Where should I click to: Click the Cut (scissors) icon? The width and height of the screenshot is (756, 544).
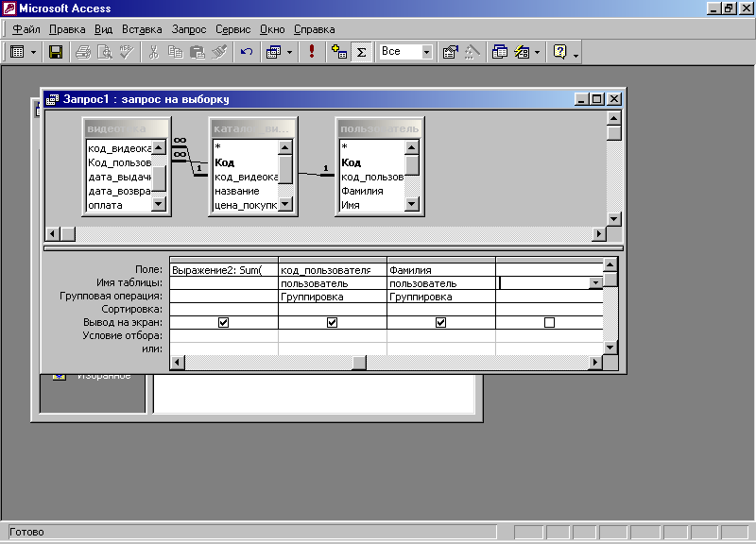pyautogui.click(x=154, y=52)
